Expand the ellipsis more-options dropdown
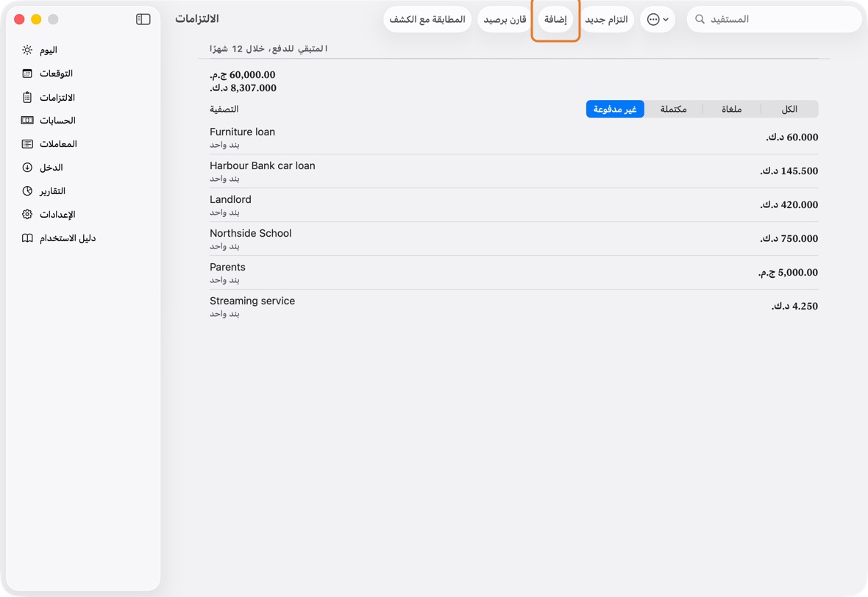Viewport: 868px width, 597px height. 658,19
